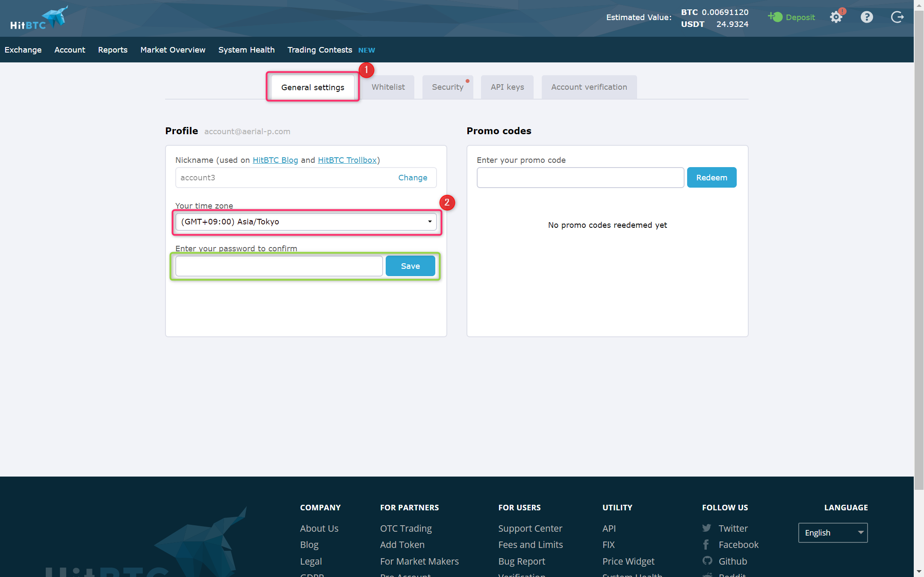The image size is (924, 577).
Task: Open Market Overview
Action: tap(173, 50)
